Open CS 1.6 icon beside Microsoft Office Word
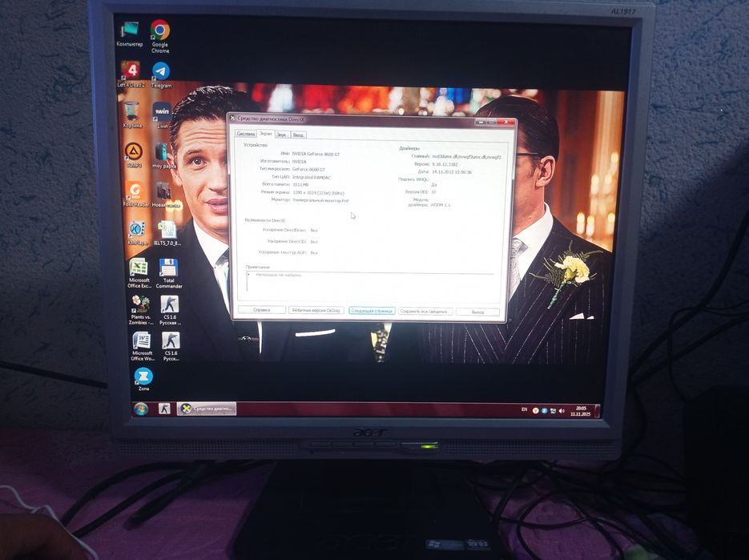This screenshot has height=560, width=749. [171, 346]
